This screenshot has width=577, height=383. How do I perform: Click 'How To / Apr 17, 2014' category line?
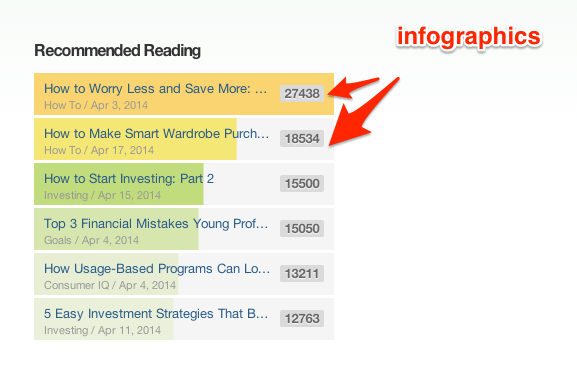[x=99, y=150]
